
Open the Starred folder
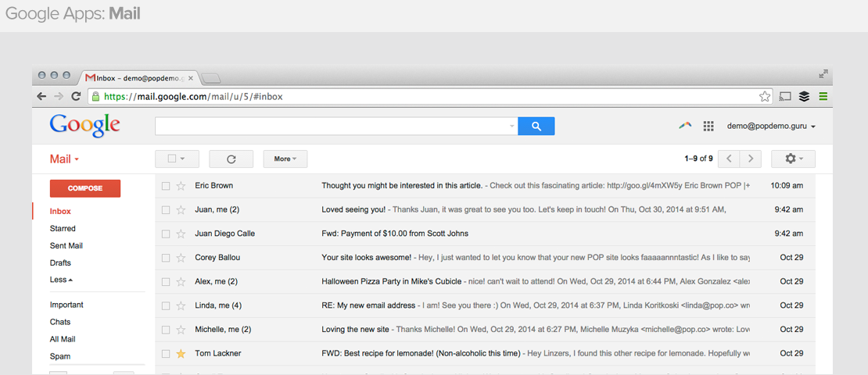click(x=63, y=228)
